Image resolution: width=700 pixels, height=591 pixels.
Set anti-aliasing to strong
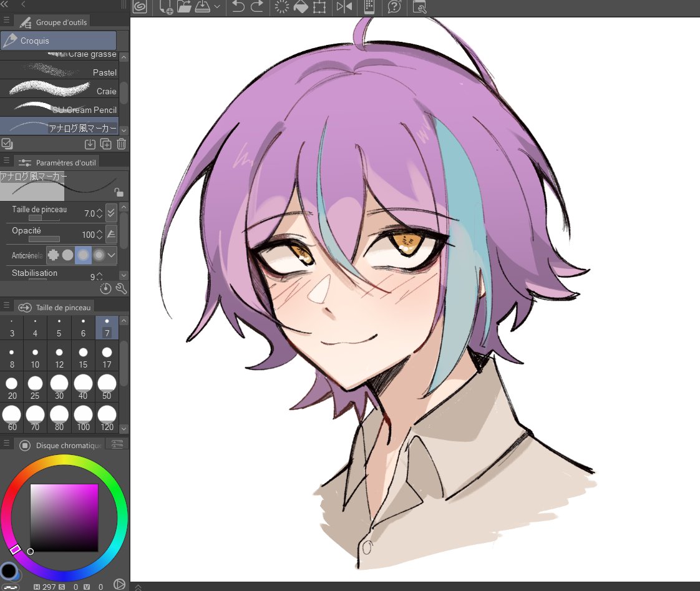tap(99, 255)
